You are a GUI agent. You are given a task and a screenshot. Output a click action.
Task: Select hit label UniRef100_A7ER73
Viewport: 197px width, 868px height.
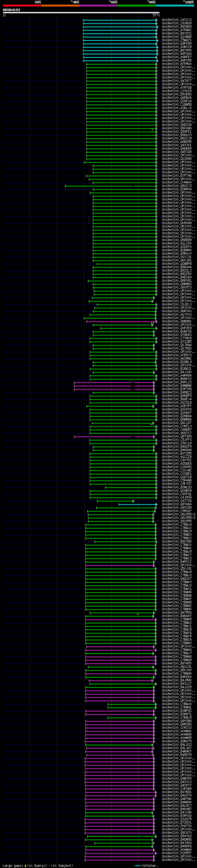click(x=177, y=355)
